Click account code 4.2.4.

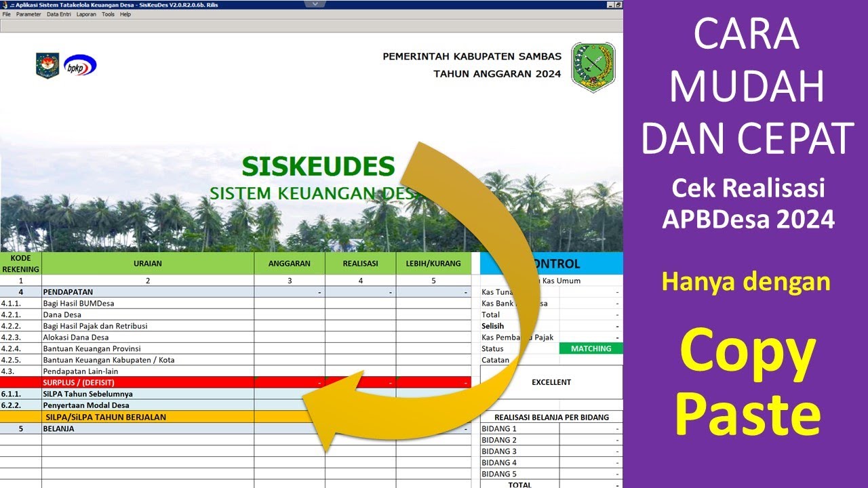coord(11,348)
